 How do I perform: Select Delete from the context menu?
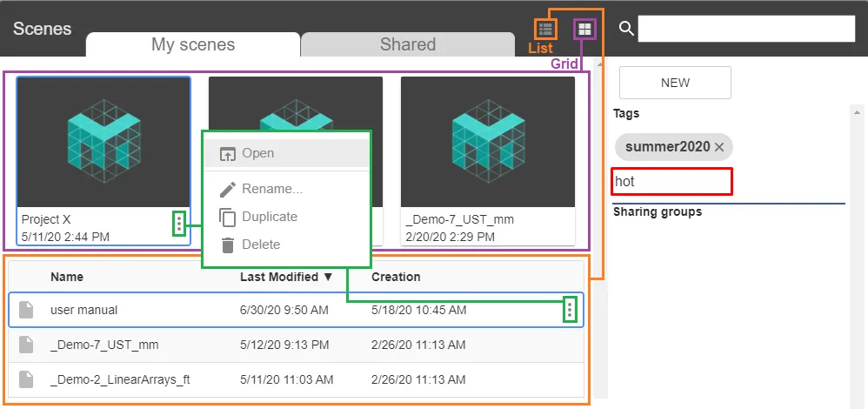260,245
